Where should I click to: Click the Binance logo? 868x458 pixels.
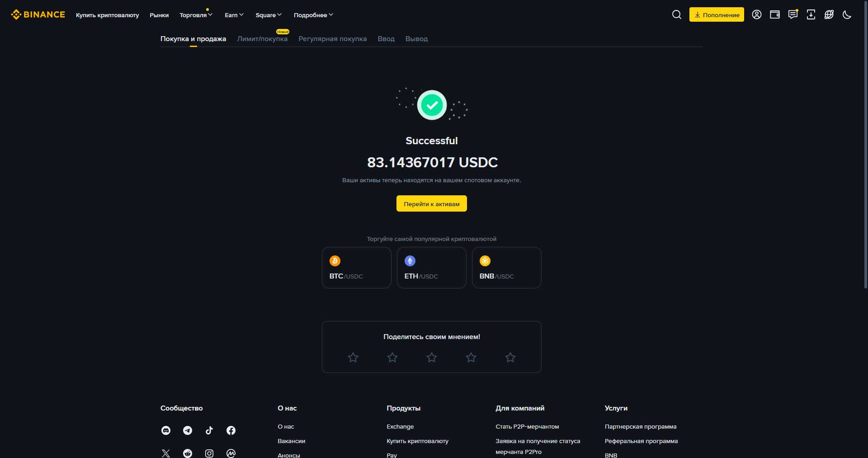tap(38, 14)
